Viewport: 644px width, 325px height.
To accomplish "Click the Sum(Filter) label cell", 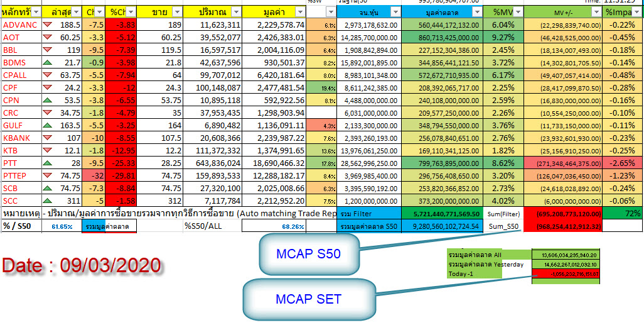I will coord(503,214).
